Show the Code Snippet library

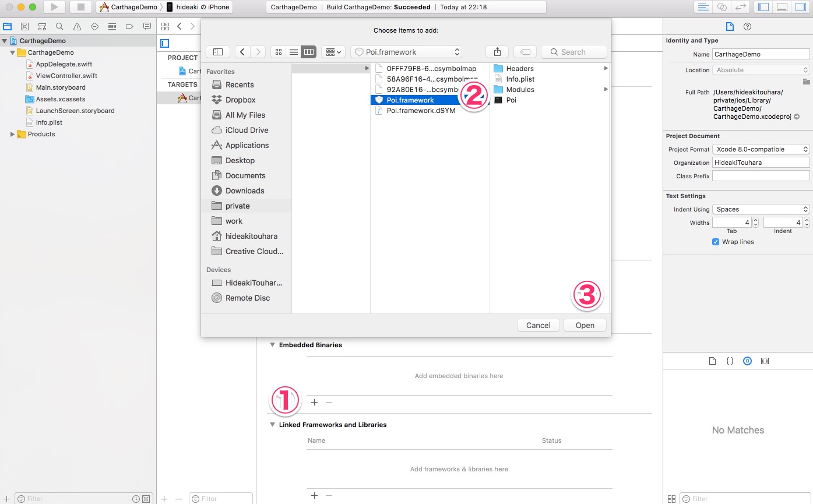click(730, 361)
